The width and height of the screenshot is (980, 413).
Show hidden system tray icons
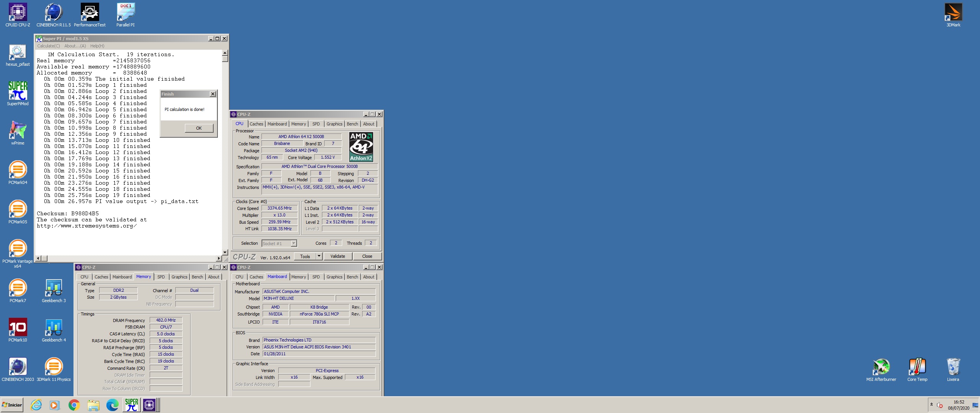[x=931, y=405]
